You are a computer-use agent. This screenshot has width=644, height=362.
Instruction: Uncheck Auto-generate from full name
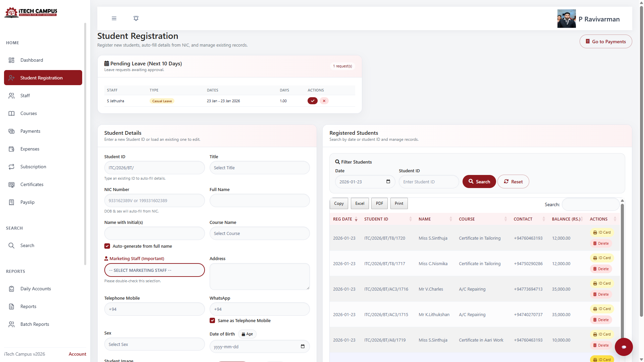click(x=107, y=246)
